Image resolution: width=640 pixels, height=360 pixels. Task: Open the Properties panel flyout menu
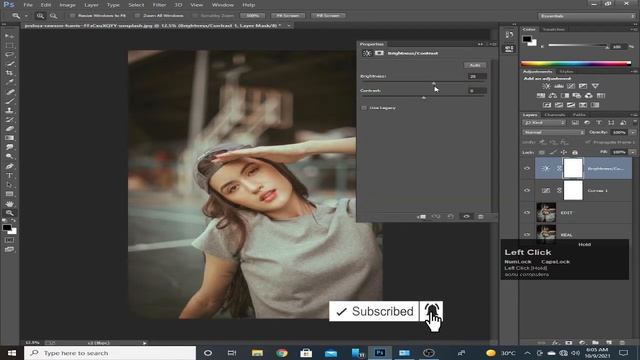pyautogui.click(x=493, y=44)
